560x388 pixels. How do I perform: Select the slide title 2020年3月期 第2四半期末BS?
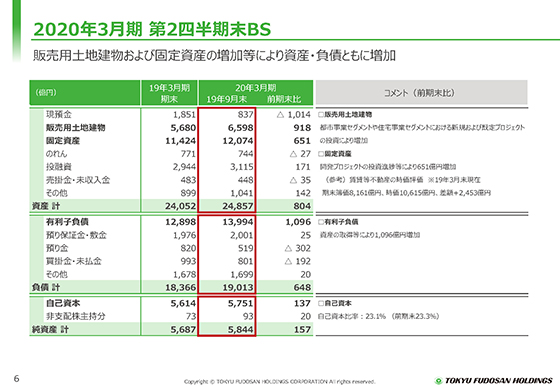pos(152,29)
